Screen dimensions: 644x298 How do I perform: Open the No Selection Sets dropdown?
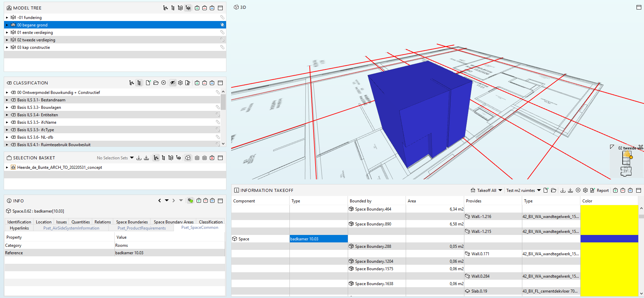[x=115, y=158]
